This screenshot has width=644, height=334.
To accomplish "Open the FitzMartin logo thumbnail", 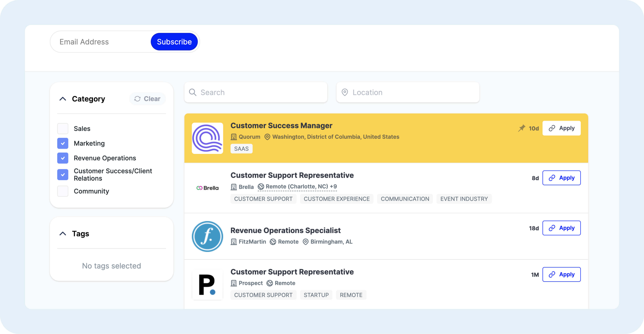I will tap(207, 236).
